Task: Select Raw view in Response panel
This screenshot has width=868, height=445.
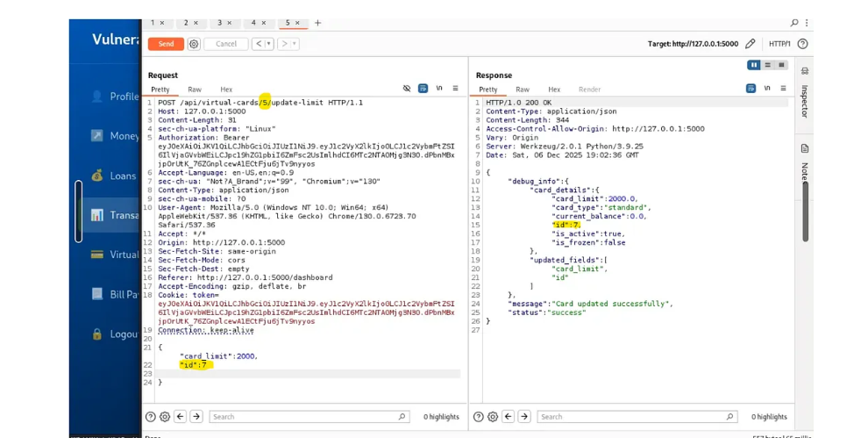Action: coord(523,90)
